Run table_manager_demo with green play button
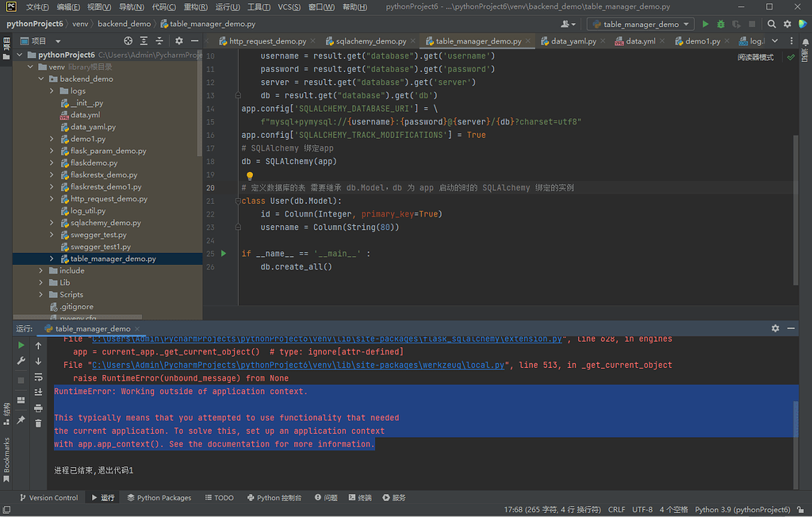 (705, 24)
